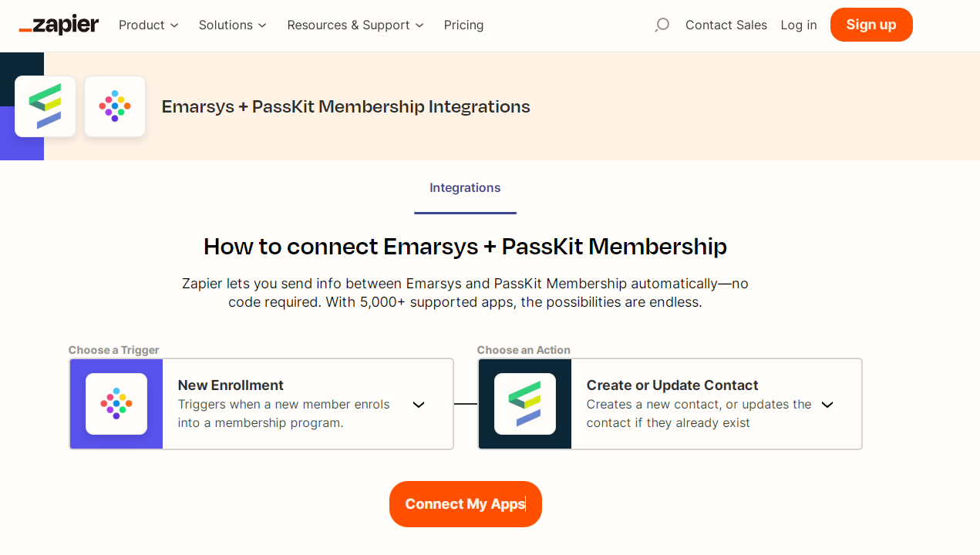Click Log in link

(798, 25)
